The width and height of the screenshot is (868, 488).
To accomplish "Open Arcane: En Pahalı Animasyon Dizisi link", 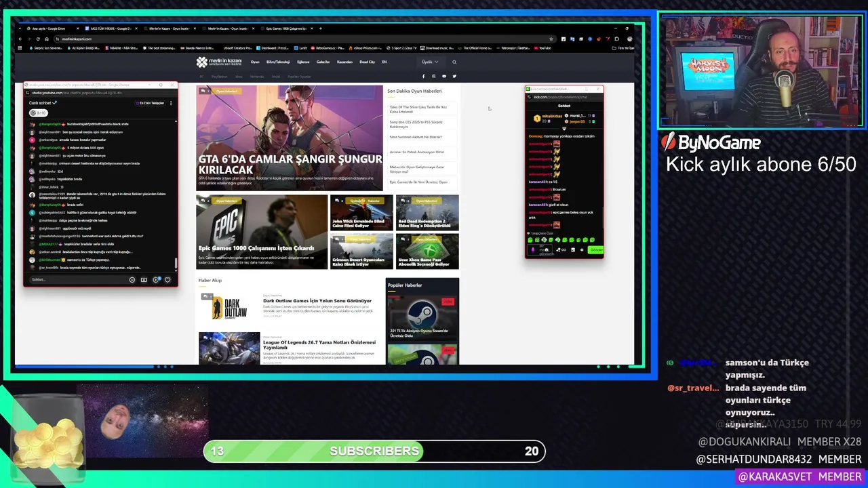I will pyautogui.click(x=417, y=152).
